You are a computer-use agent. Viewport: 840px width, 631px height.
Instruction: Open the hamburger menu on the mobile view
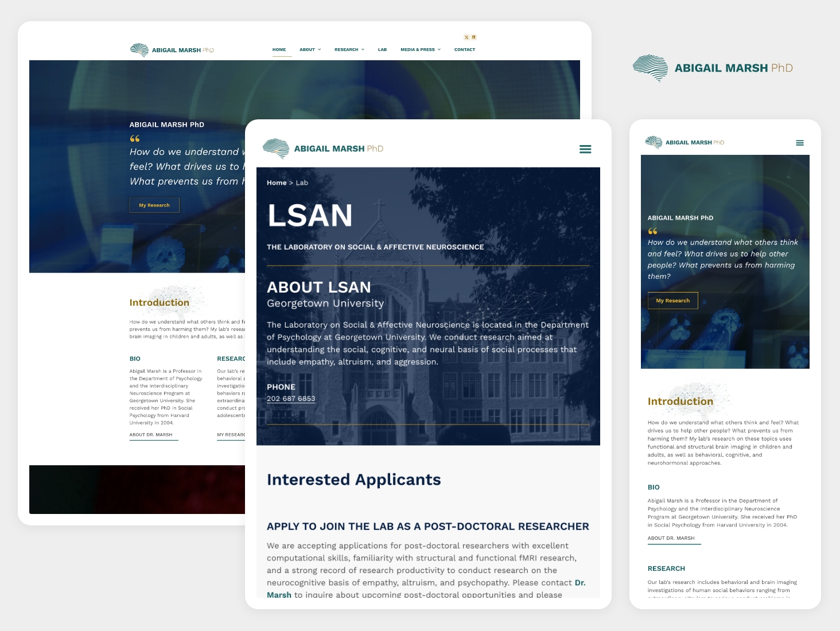point(800,143)
